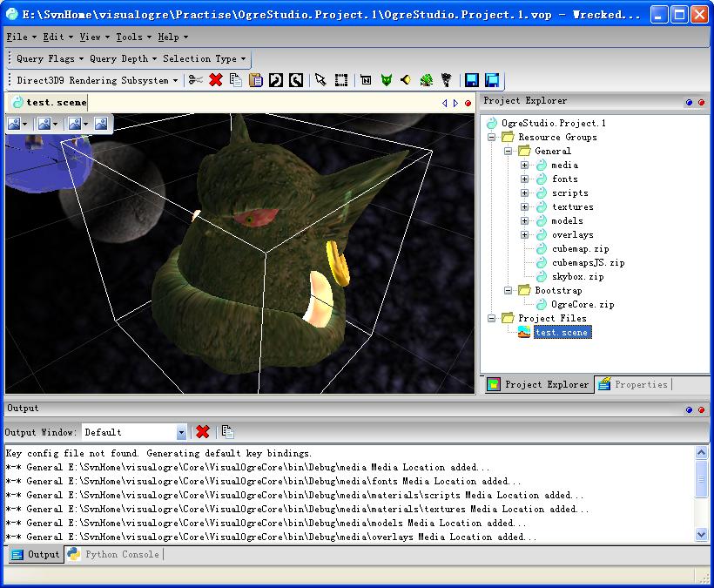Collapse the General folder node
Image resolution: width=714 pixels, height=588 pixels.
coord(508,151)
